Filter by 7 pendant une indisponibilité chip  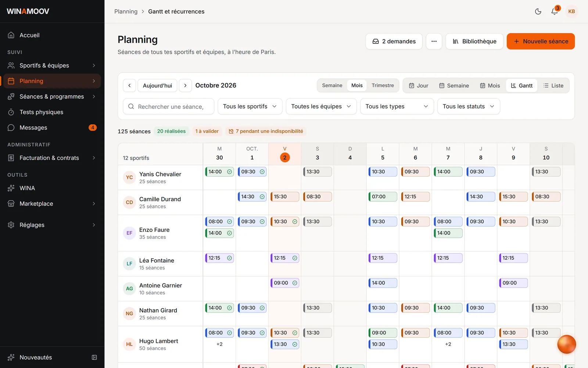pyautogui.click(x=266, y=131)
